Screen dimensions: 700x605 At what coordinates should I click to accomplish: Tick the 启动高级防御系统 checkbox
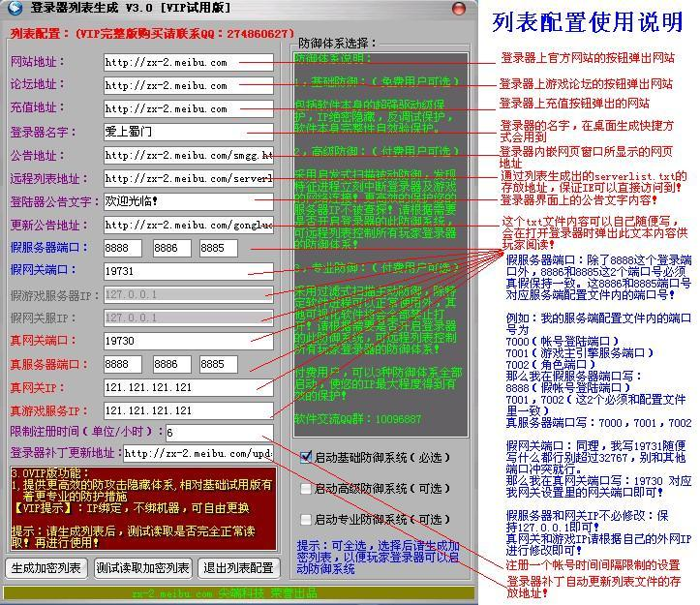pyautogui.click(x=306, y=489)
